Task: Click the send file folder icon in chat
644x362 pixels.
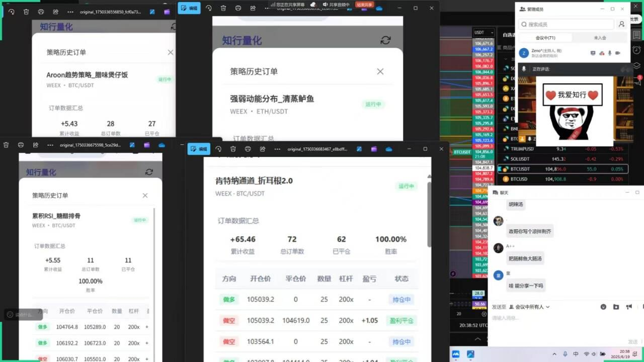Action: 616,307
